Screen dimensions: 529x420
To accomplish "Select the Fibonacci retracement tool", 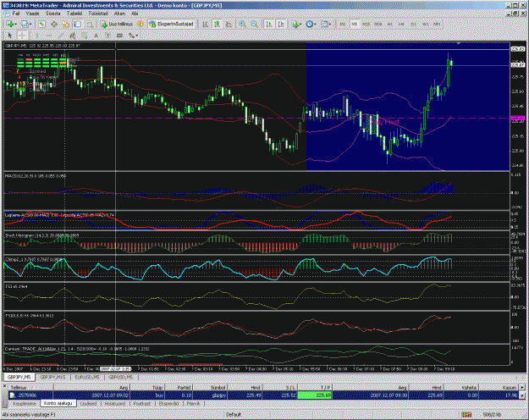I will click(x=84, y=35).
